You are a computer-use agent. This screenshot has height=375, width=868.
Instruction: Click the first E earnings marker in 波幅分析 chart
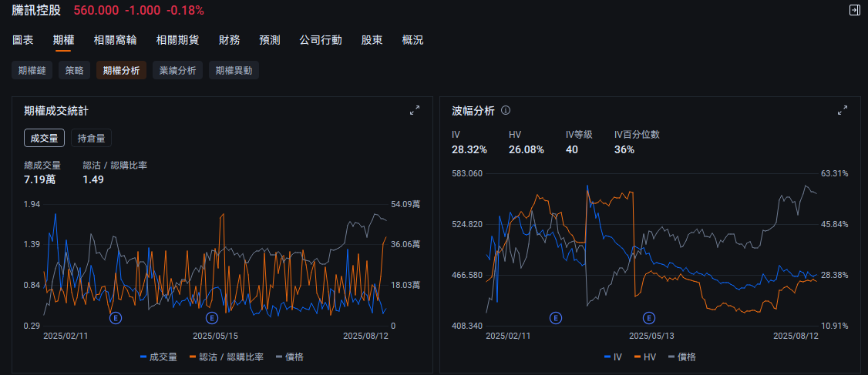coord(556,318)
